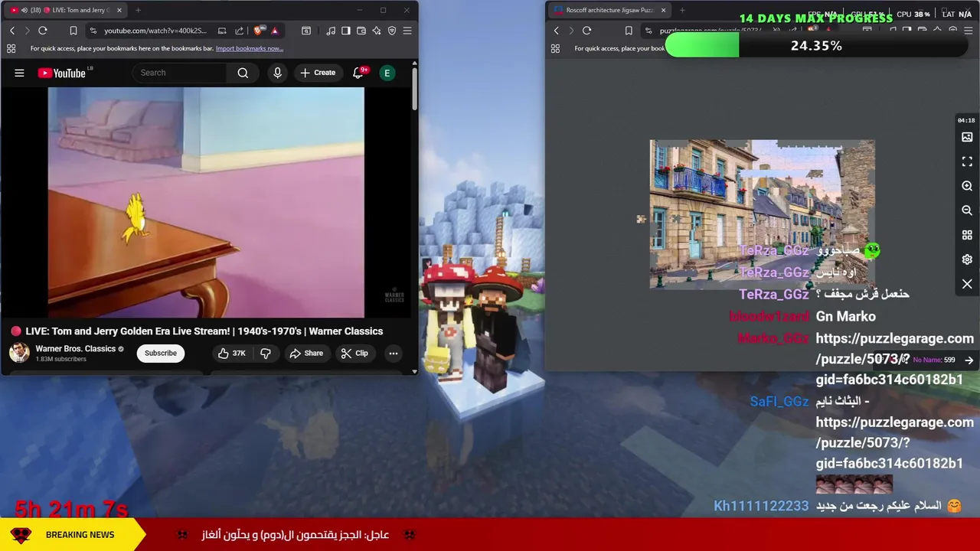Start voice search with microphone
This screenshot has height=551, width=980.
[x=277, y=73]
